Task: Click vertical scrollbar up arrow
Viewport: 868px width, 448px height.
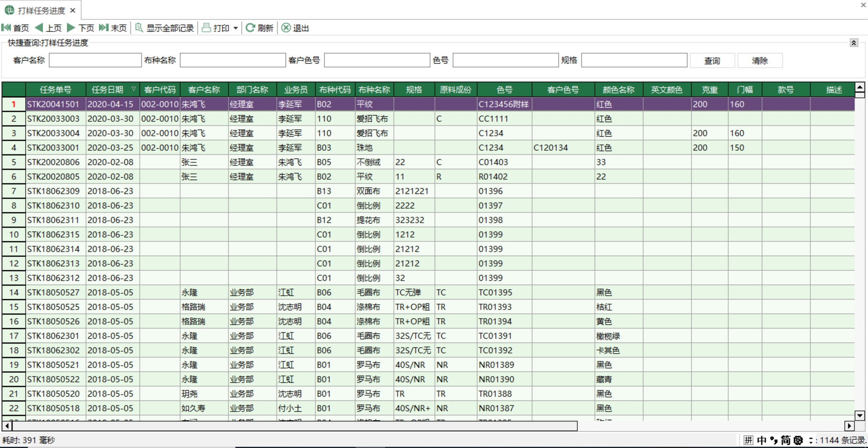Action: (860, 87)
